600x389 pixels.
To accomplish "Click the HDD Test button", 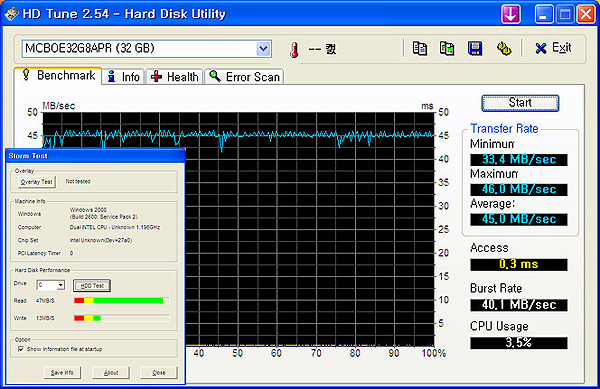I will (92, 285).
